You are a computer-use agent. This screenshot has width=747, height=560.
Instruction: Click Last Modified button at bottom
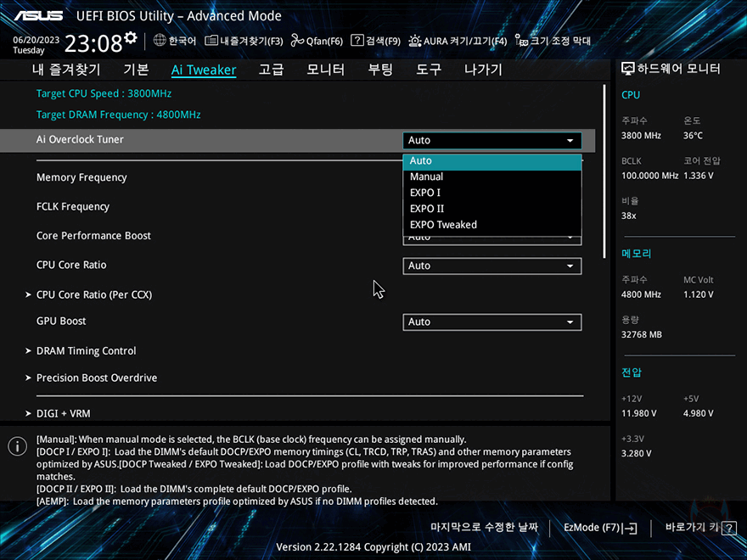point(484,528)
